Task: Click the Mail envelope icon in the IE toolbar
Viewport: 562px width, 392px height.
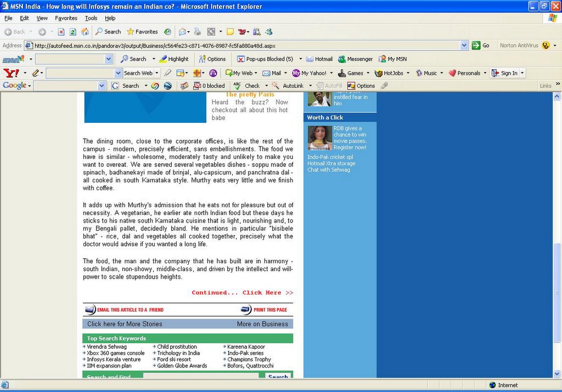Action: click(182, 32)
